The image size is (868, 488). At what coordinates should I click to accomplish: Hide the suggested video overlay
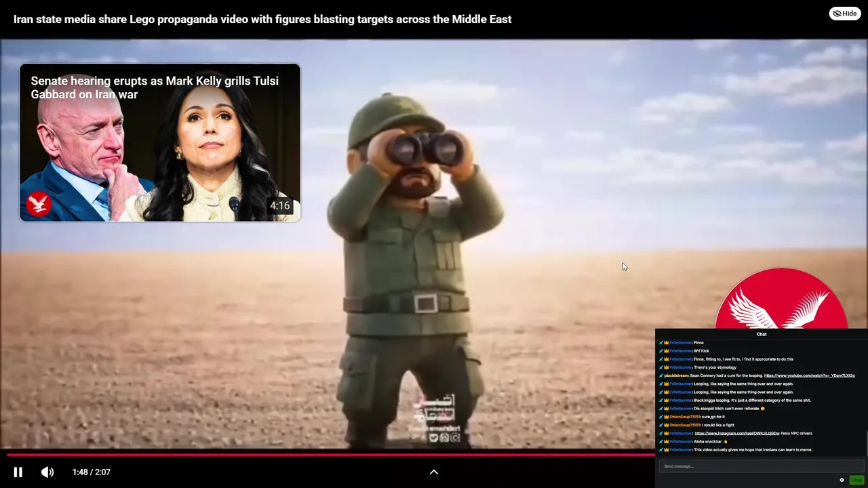(845, 14)
